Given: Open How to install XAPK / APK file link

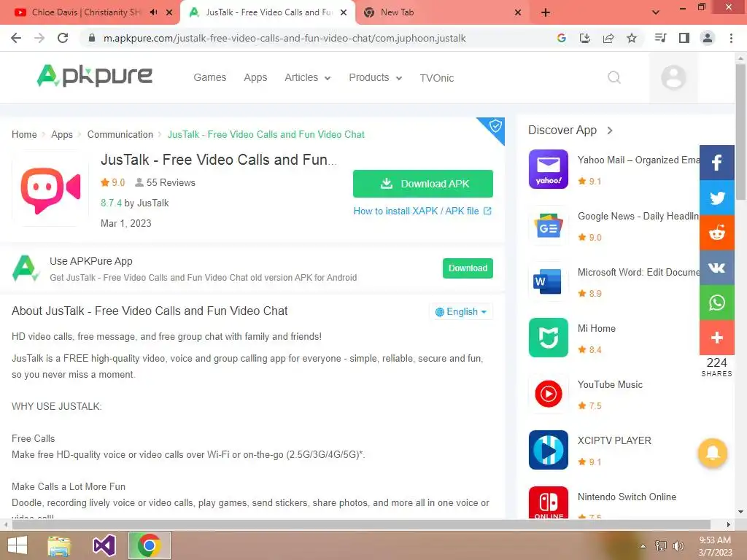Looking at the screenshot, I should [x=422, y=211].
